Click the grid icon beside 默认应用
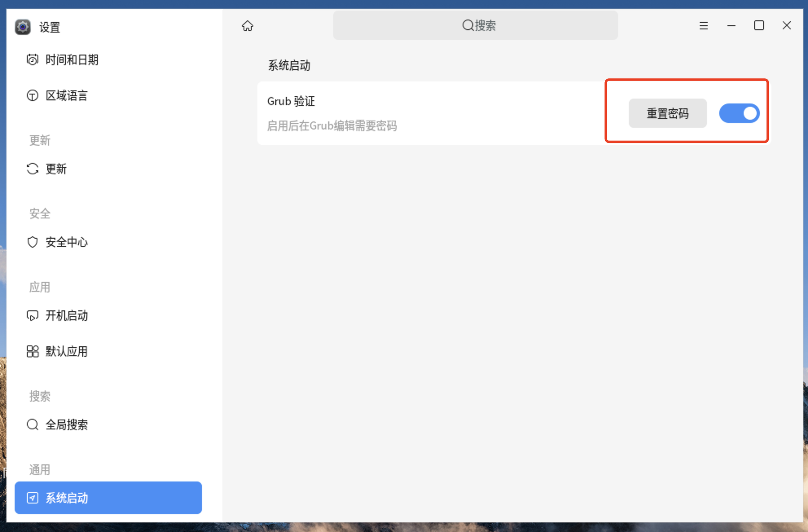Image resolution: width=808 pixels, height=532 pixels. [33, 351]
